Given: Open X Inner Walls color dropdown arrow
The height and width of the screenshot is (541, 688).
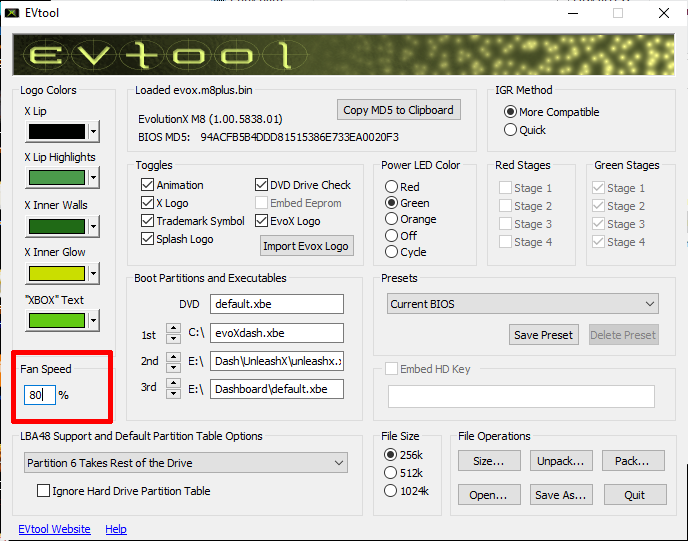Looking at the screenshot, I should tap(93, 226).
